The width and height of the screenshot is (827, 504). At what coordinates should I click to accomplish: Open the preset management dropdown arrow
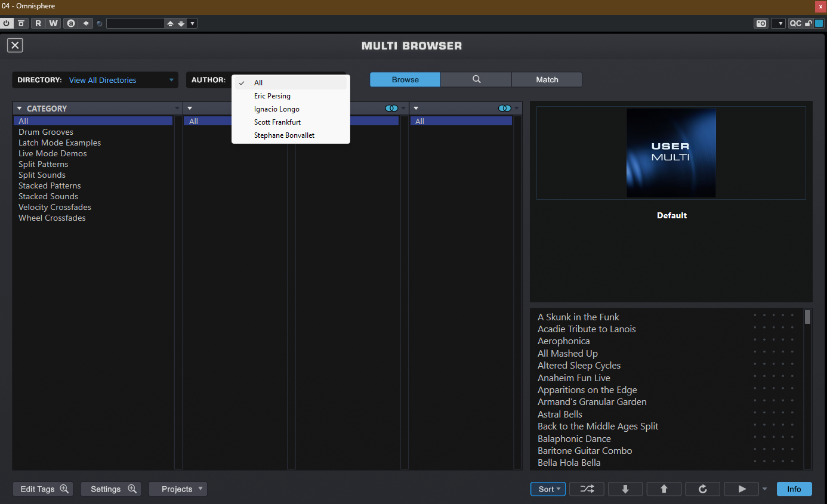(x=192, y=23)
